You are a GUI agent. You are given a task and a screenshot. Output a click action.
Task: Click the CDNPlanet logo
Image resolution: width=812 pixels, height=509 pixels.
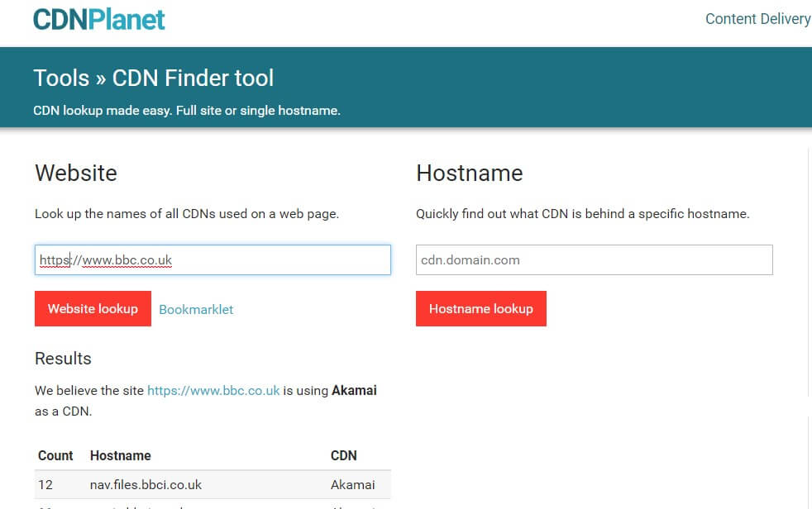coord(99,19)
